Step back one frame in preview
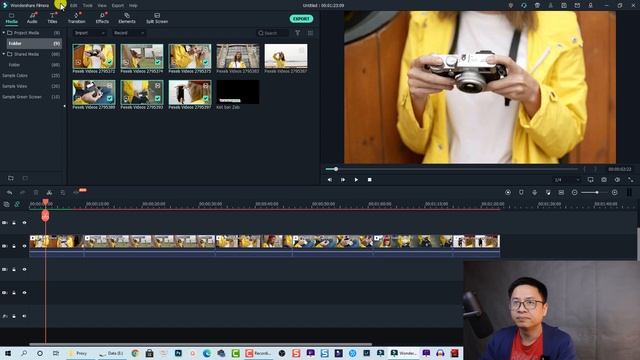640x360 pixels. [330, 180]
